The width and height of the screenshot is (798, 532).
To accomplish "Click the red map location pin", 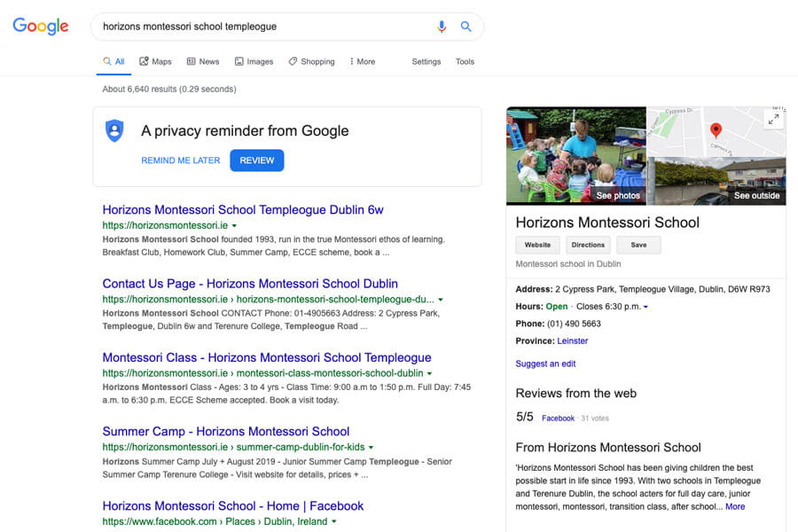I will (716, 129).
